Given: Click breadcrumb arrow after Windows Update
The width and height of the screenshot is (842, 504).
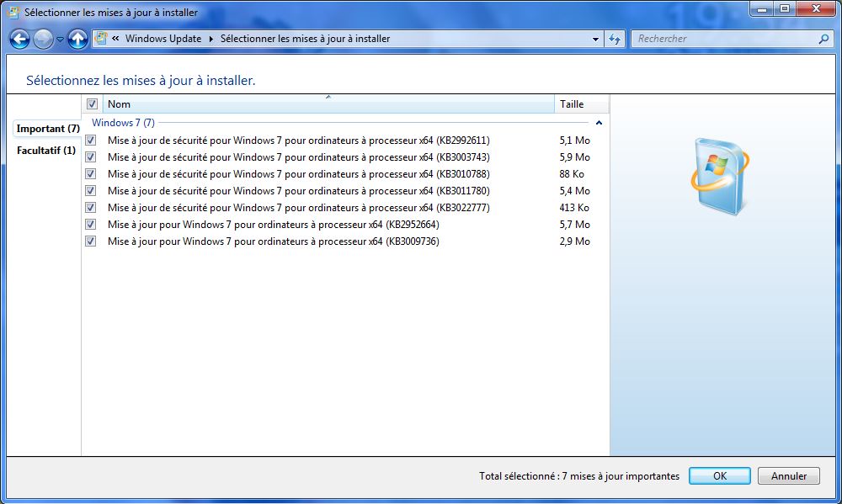Looking at the screenshot, I should pos(211,40).
